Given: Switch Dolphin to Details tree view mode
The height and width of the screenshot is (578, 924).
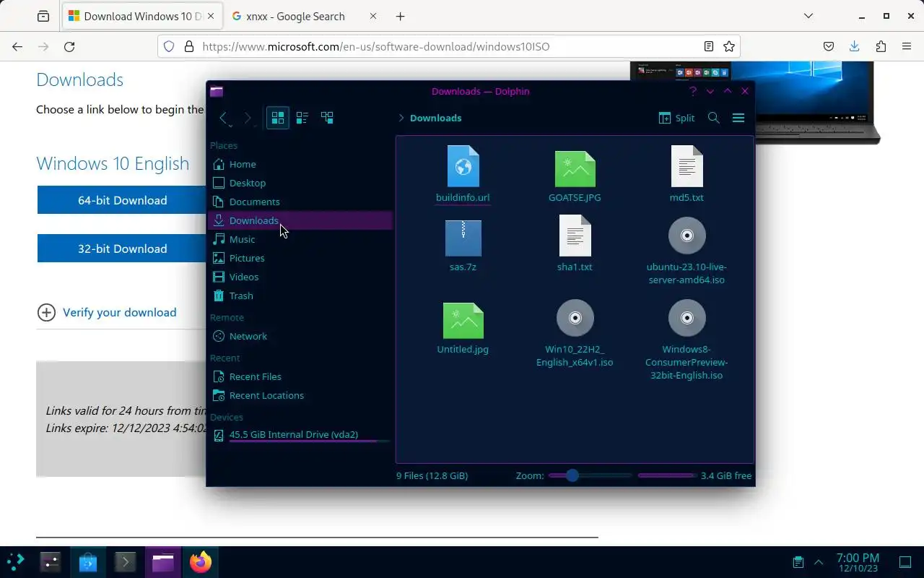Looking at the screenshot, I should click(x=327, y=118).
